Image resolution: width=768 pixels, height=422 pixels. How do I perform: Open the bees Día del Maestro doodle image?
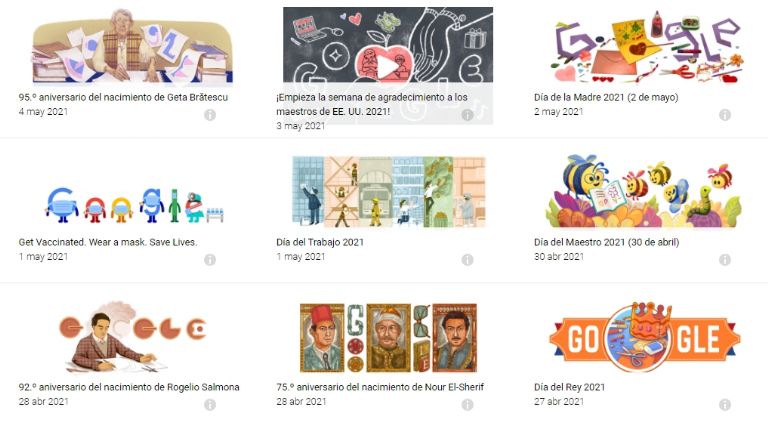644,191
